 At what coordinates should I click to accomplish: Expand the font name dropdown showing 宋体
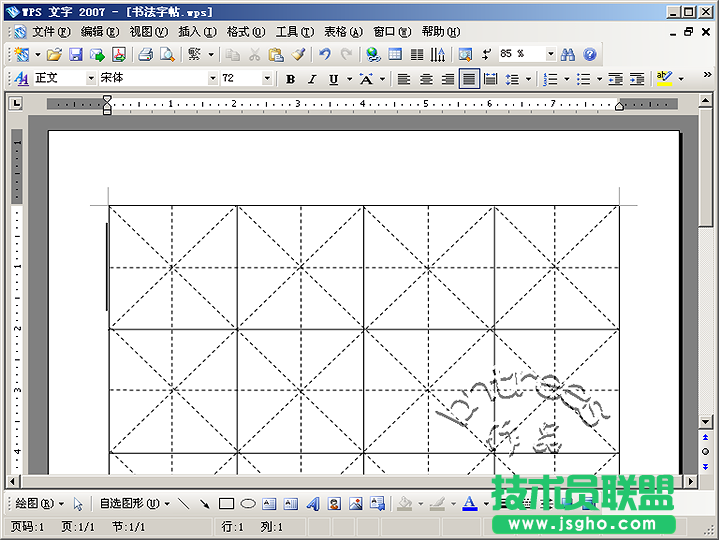[212, 78]
